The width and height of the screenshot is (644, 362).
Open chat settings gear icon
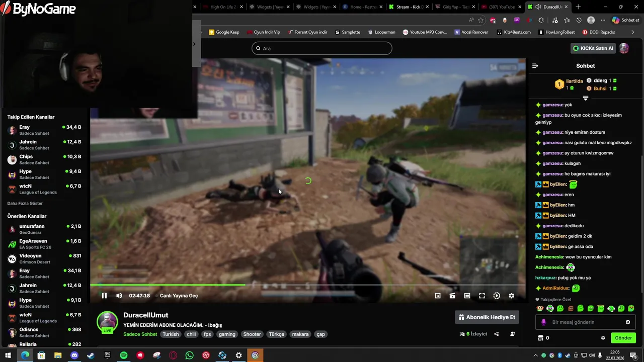click(x=603, y=338)
